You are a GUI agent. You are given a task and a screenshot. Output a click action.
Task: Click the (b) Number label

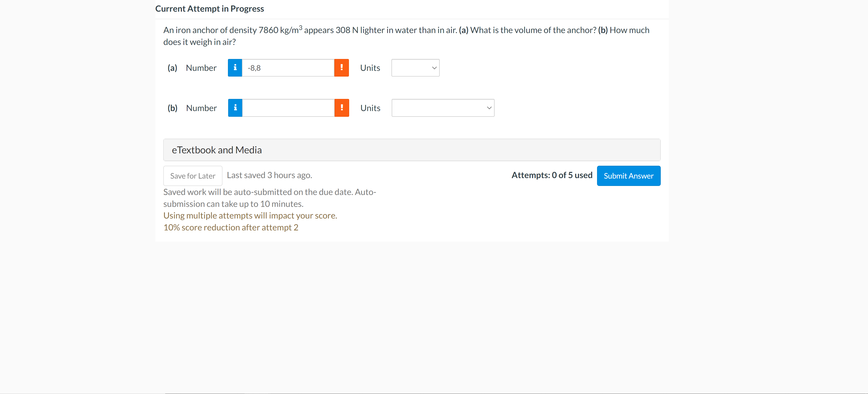201,108
